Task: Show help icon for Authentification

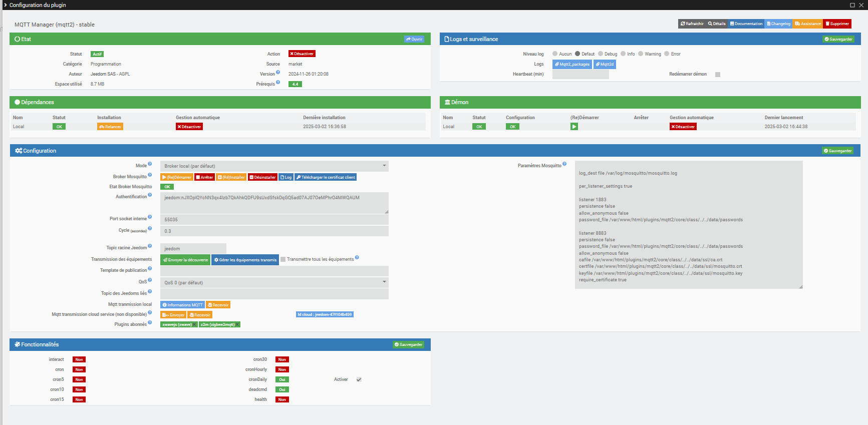Action: pyautogui.click(x=150, y=196)
